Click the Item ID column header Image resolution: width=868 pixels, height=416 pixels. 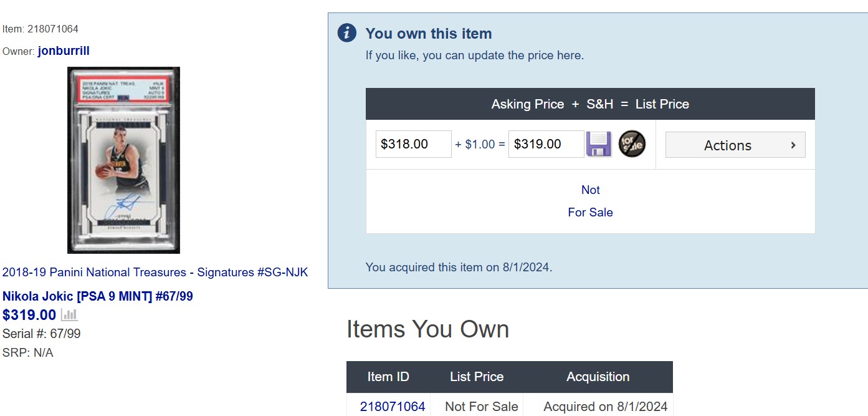(388, 377)
